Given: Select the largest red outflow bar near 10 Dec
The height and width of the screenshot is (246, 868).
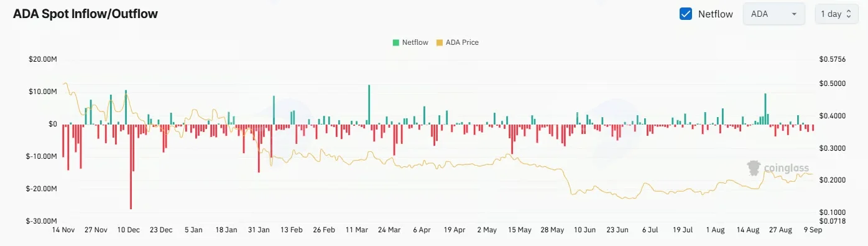Looking at the screenshot, I should 131,167.
